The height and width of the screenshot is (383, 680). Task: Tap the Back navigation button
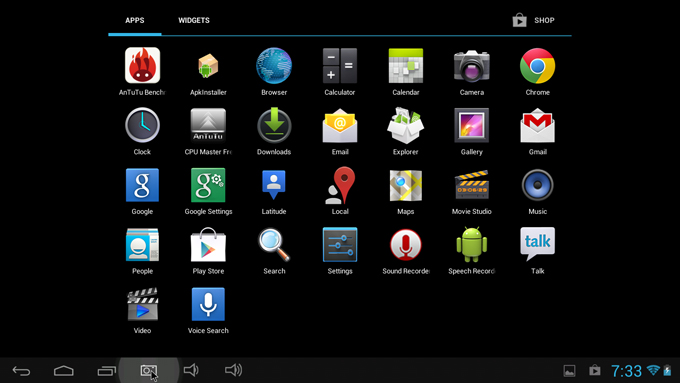[21, 370]
